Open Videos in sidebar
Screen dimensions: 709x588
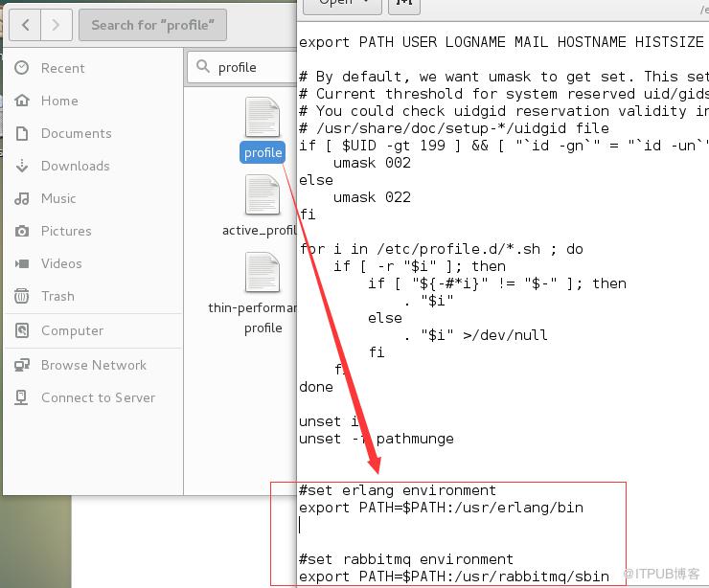pyautogui.click(x=61, y=263)
